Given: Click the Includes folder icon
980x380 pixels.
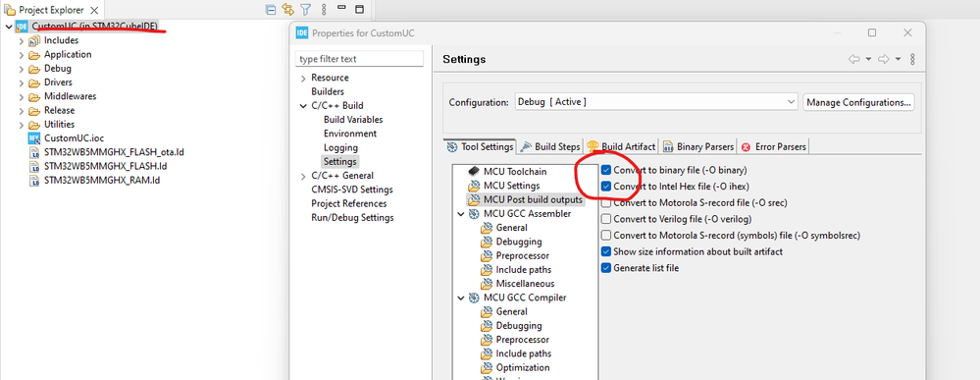Looking at the screenshot, I should point(34,40).
